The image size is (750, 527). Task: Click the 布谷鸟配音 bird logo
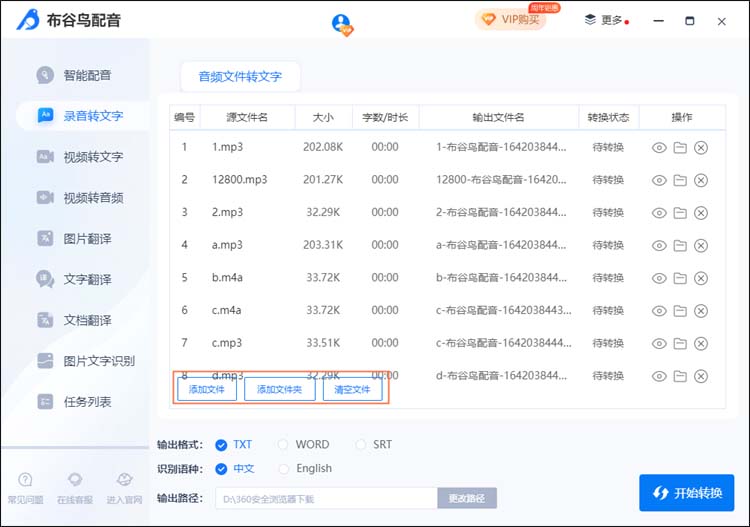28,20
